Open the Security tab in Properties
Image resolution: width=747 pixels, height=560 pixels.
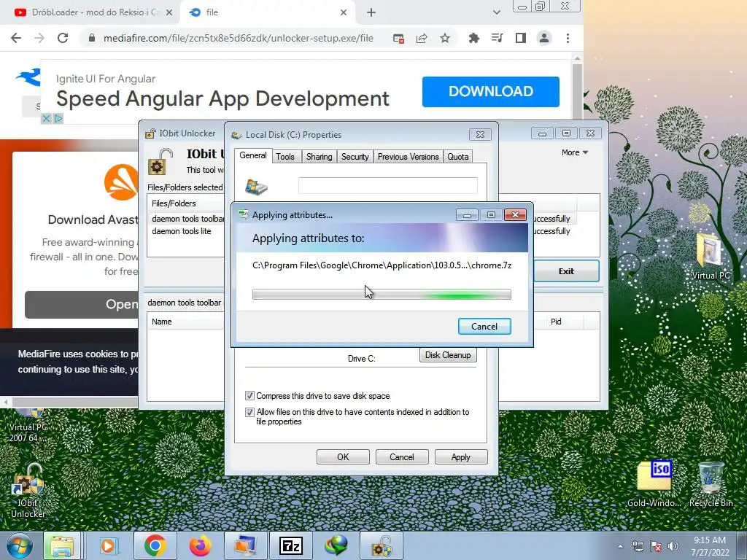pyautogui.click(x=355, y=157)
